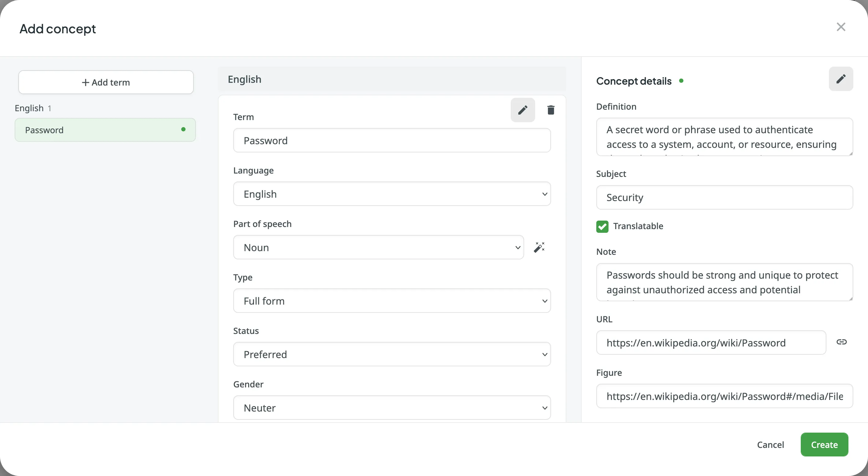The width and height of the screenshot is (868, 476).
Task: Expand the Status dropdown selector
Action: pyautogui.click(x=392, y=354)
